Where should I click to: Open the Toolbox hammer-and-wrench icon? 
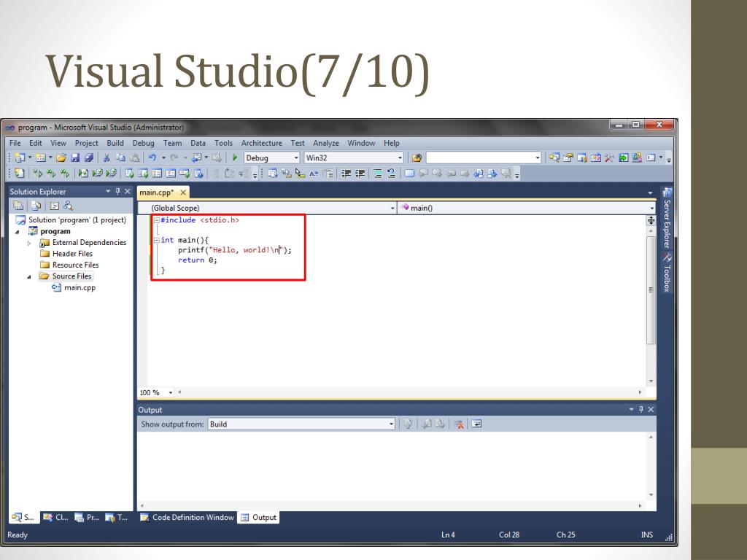click(609, 157)
